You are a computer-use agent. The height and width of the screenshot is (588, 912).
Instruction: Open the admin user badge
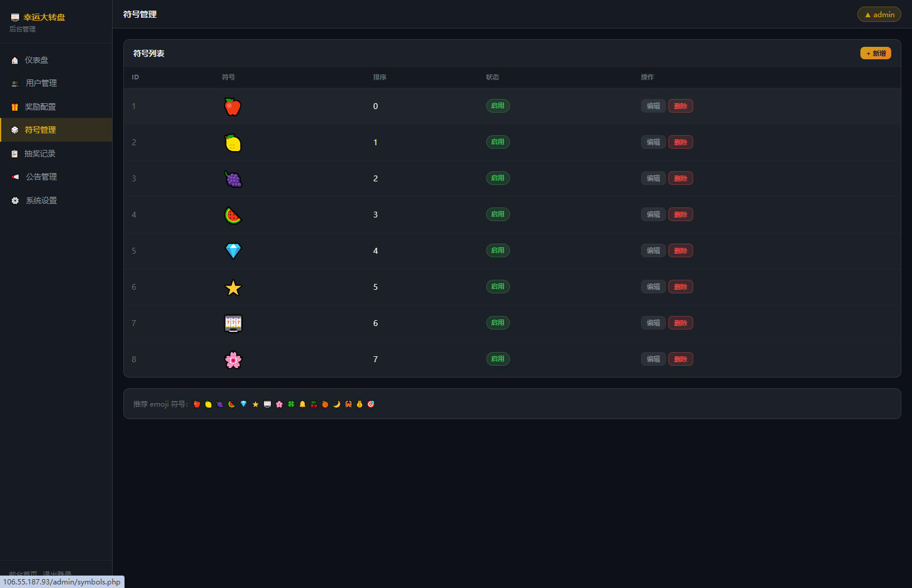pyautogui.click(x=879, y=14)
